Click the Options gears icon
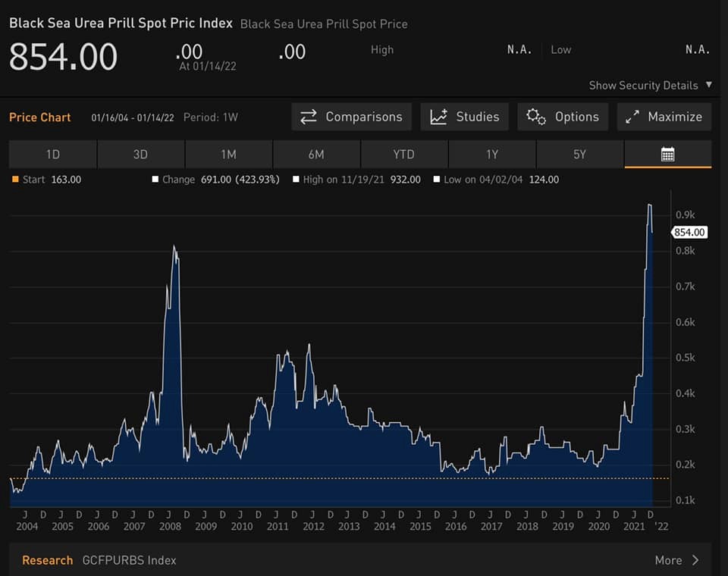Image resolution: width=728 pixels, height=576 pixels. pos(536,117)
